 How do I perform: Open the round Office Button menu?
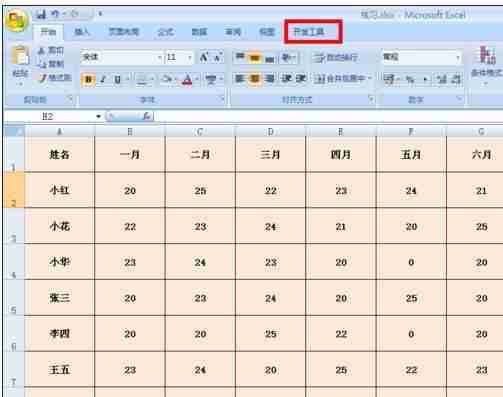[16, 21]
